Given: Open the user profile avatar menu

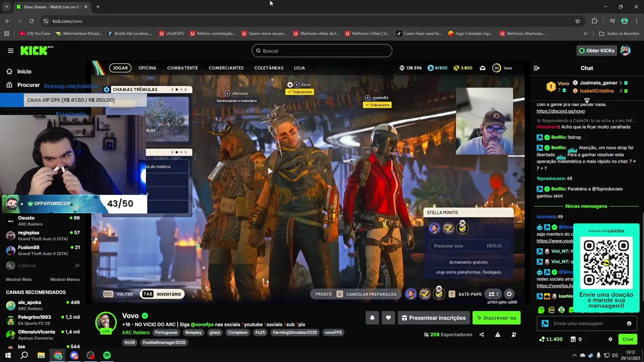Looking at the screenshot, I should tap(625, 51).
